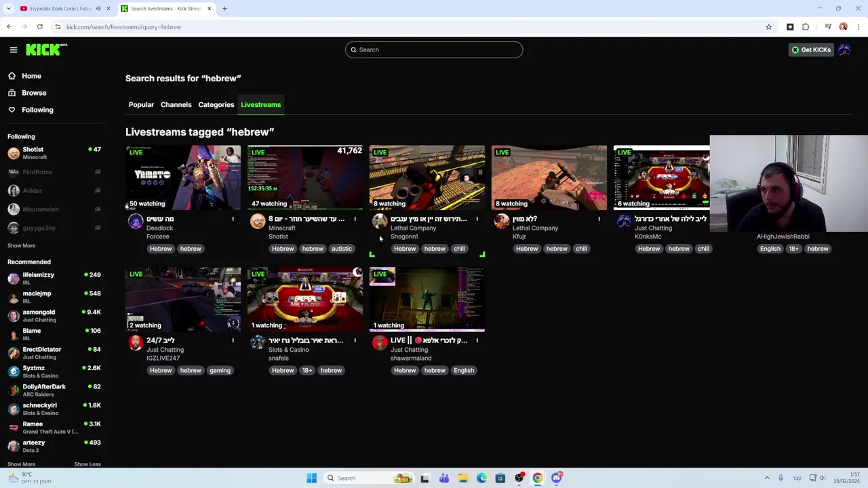Open Shotist avatar in Following sidebar
Image resolution: width=868 pixels, height=488 pixels.
14,153
